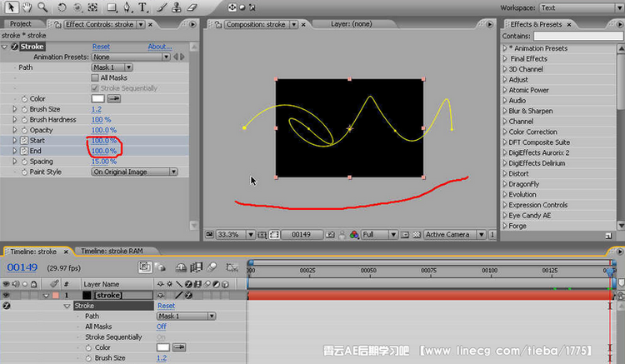Open the Animation Presets dropdown

131,57
